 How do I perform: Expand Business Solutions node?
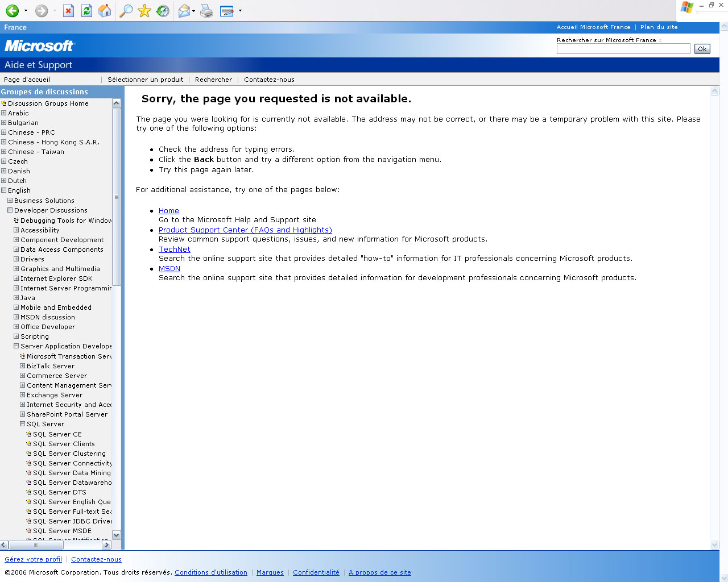pos(10,201)
